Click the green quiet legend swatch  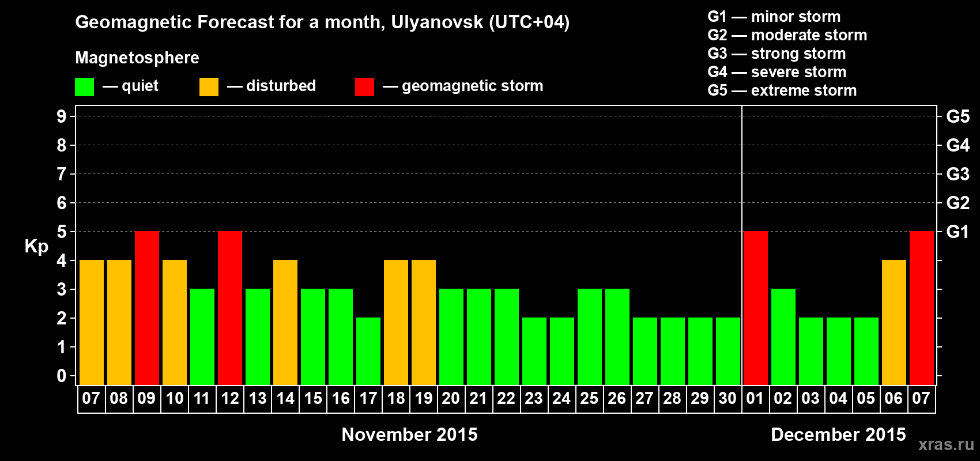[84, 87]
